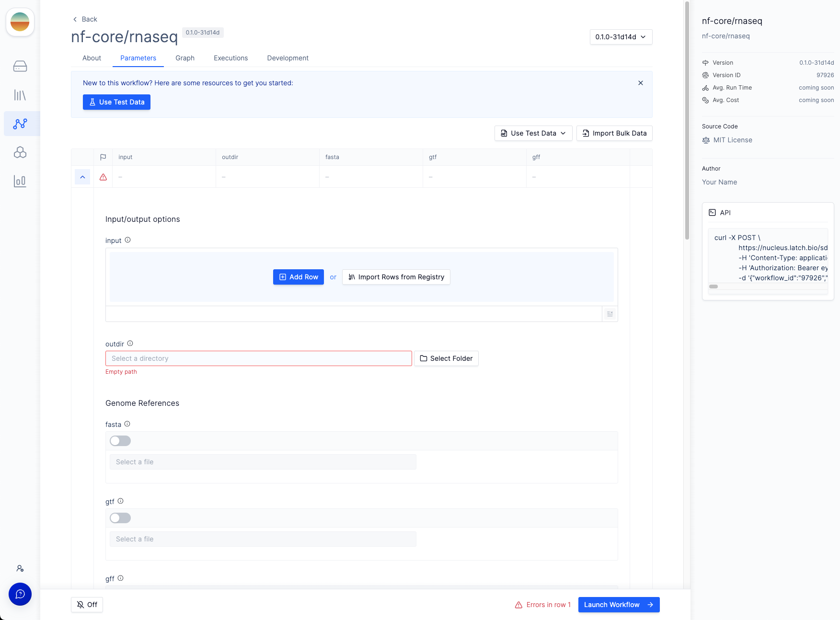This screenshot has height=620, width=840.
Task: Click the Add Row button
Action: click(x=299, y=277)
